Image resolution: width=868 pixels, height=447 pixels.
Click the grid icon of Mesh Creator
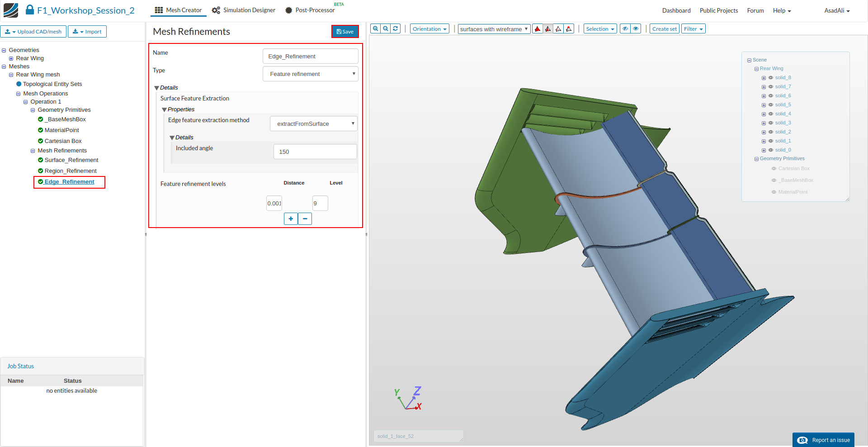[159, 10]
